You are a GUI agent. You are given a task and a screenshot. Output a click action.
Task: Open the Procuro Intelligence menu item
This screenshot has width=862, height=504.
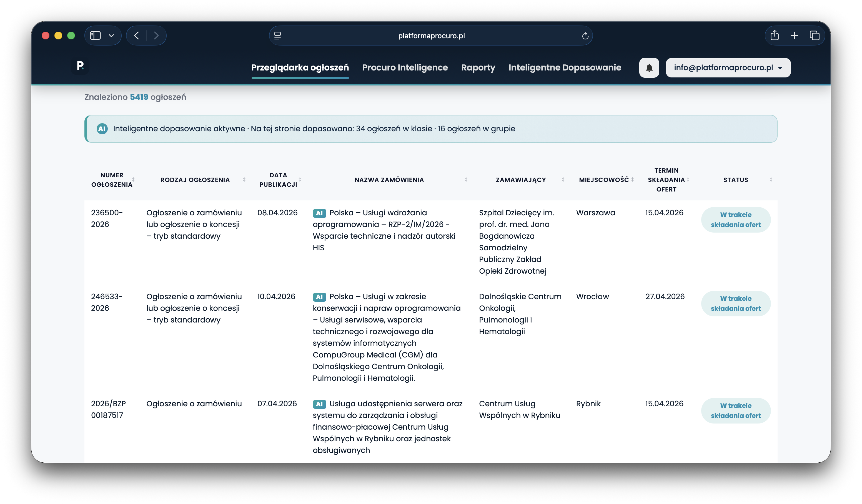[x=405, y=67]
